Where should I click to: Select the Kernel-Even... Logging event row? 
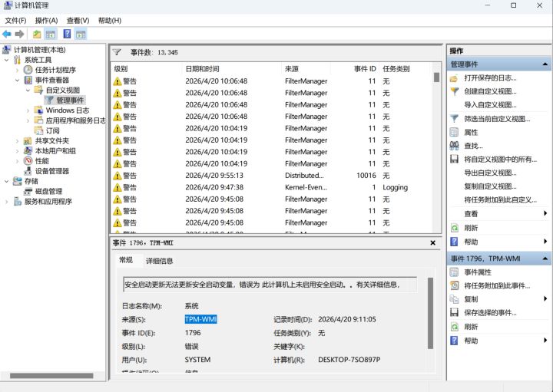pos(272,187)
